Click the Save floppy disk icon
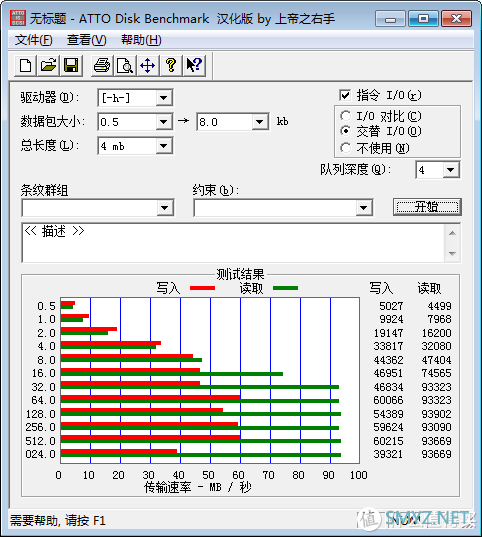 (71, 65)
